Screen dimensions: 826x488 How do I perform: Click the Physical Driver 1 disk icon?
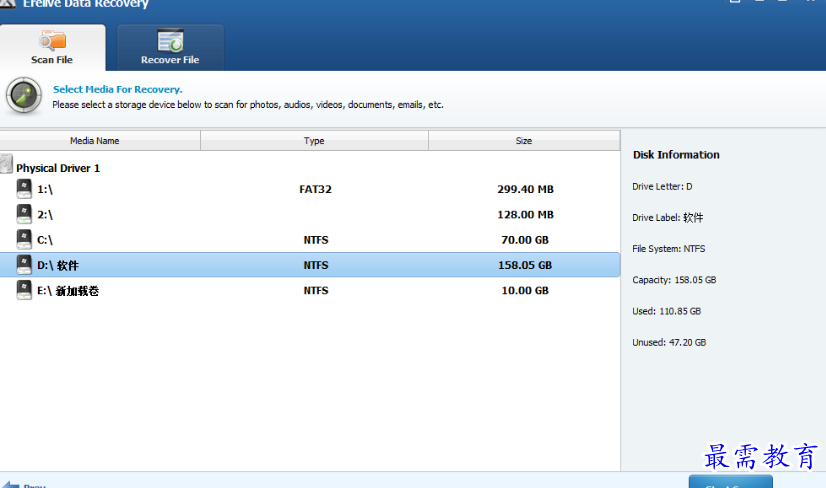6,164
